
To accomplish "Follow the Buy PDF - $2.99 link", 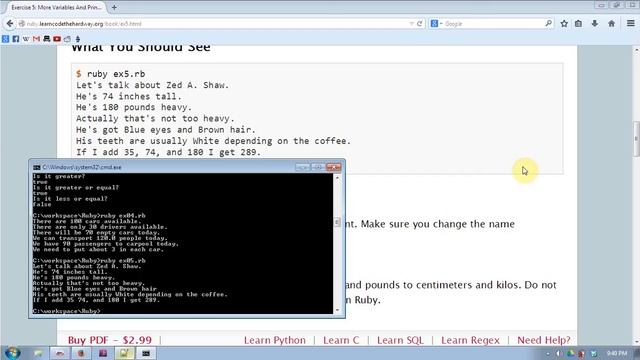I will (110, 340).
